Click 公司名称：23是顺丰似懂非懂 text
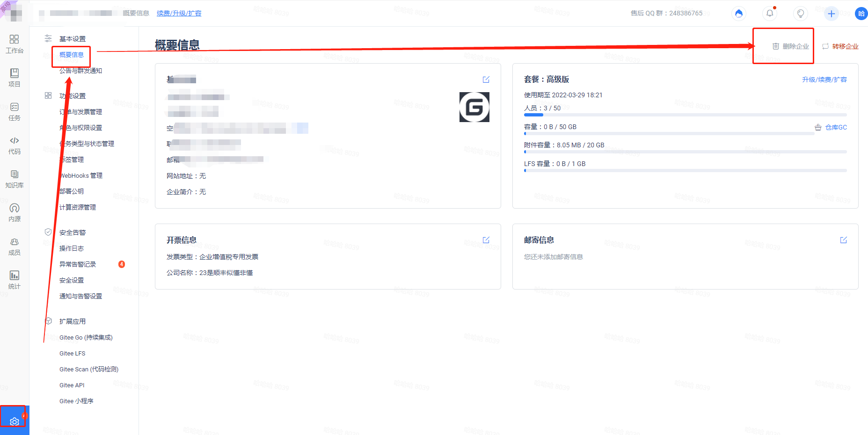 (x=210, y=273)
